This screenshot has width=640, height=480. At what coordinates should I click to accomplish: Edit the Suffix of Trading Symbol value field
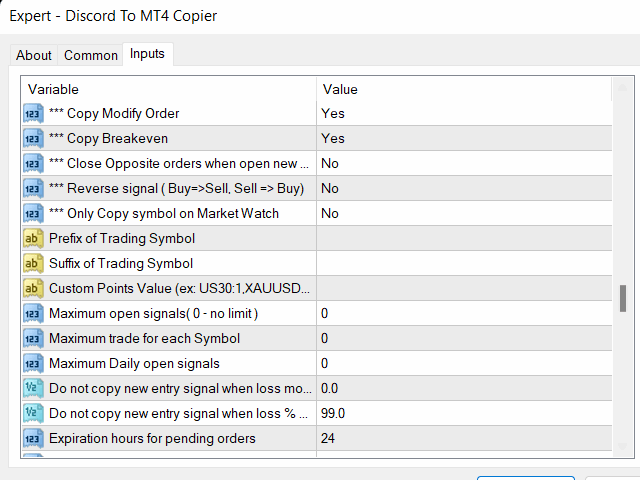[x=464, y=264]
